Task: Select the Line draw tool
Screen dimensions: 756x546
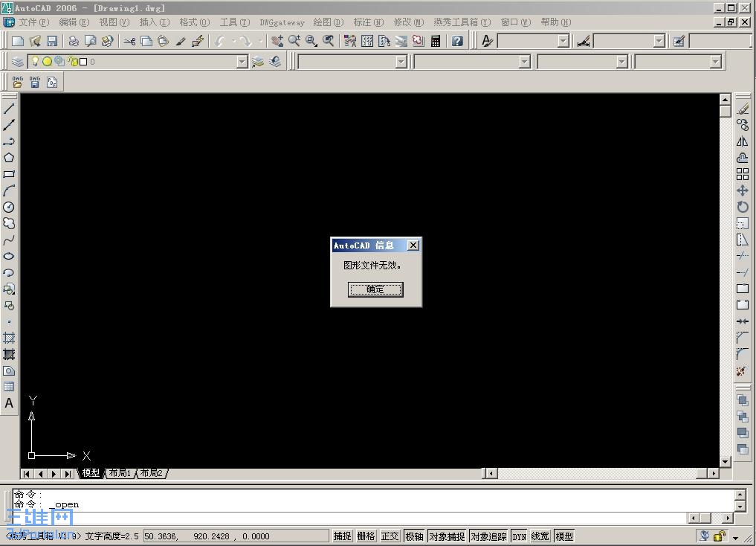Action: pos(9,109)
